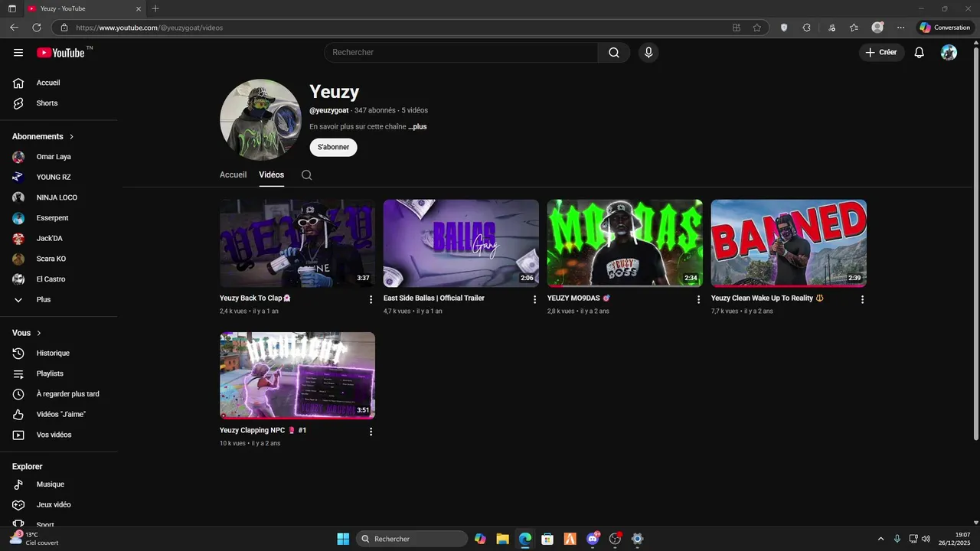
Task: Open the Copilot Conversation button
Action: tap(945, 28)
